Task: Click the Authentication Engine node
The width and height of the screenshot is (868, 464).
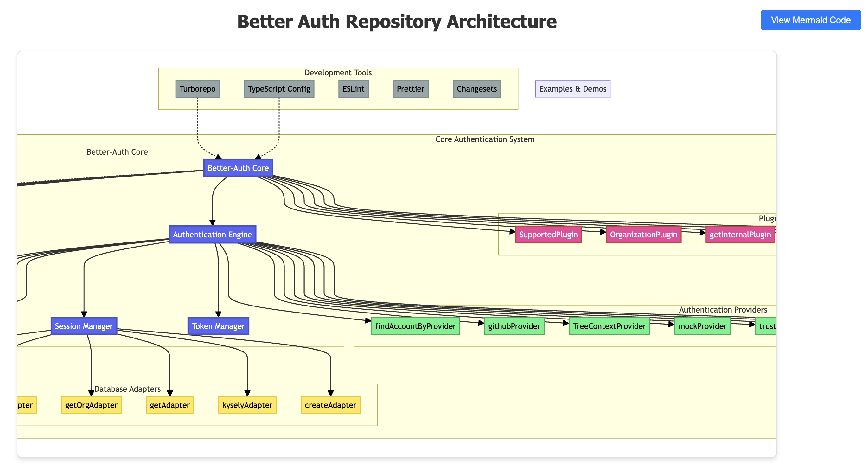Action: tap(212, 234)
